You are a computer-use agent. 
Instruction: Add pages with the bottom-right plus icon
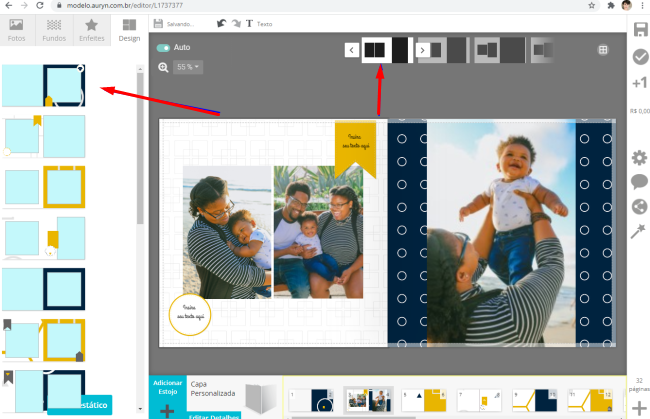pos(639,408)
